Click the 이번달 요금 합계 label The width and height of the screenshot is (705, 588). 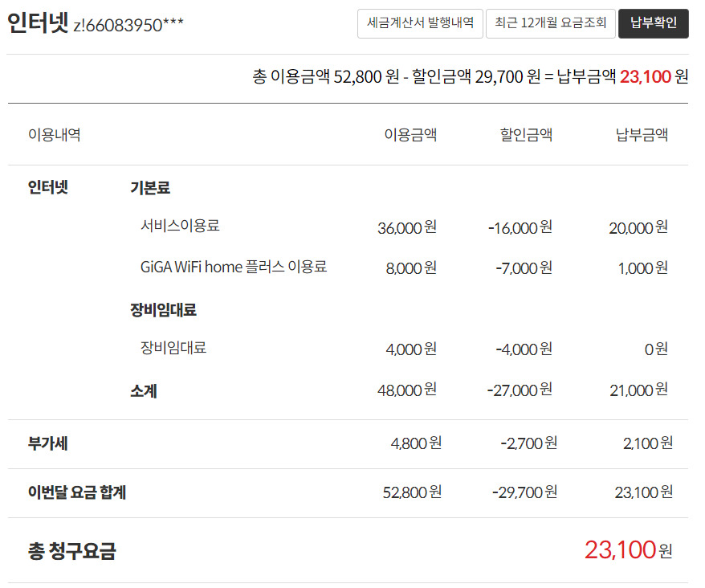[x=77, y=492]
